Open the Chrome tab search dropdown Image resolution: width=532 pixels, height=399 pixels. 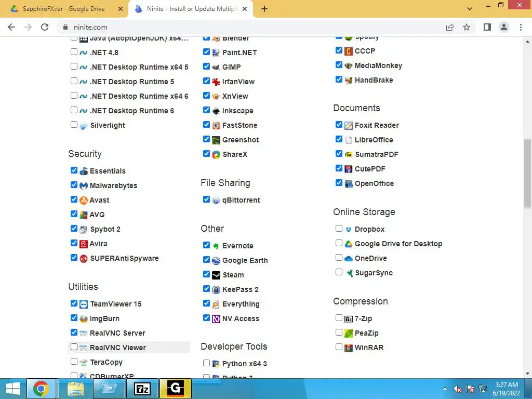pyautogui.click(x=470, y=9)
